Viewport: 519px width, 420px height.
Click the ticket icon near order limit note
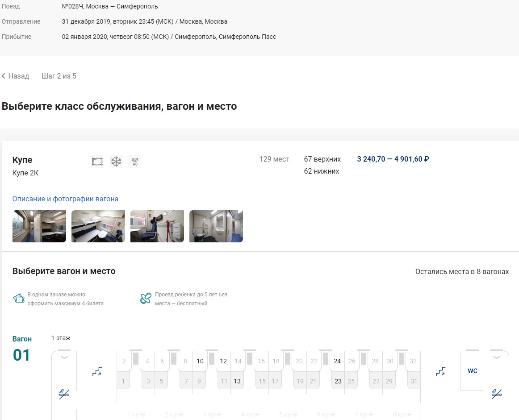[19, 299]
